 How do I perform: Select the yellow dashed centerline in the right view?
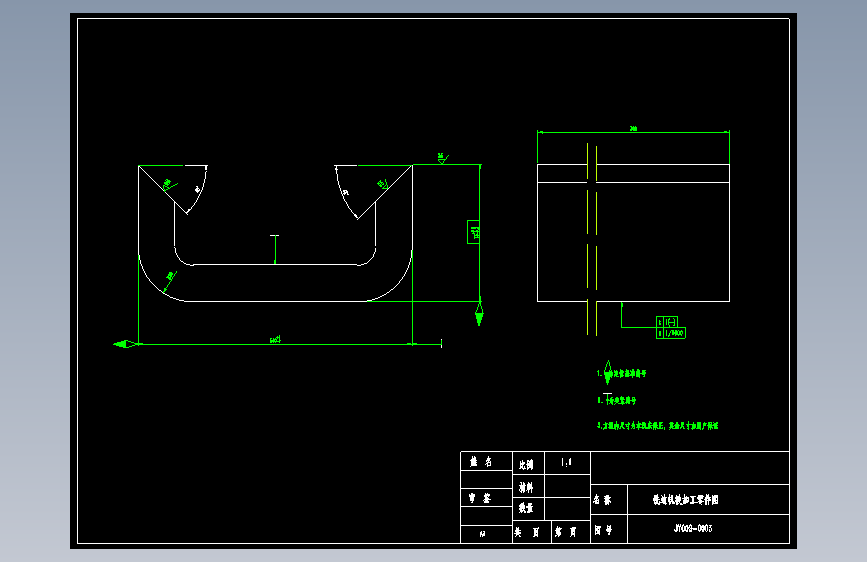592,240
